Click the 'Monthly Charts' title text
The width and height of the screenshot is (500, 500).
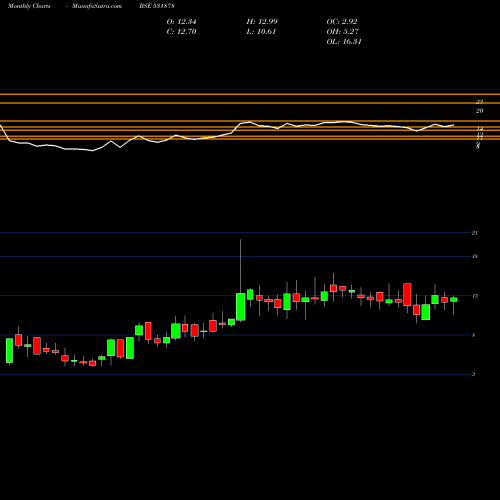click(29, 6)
